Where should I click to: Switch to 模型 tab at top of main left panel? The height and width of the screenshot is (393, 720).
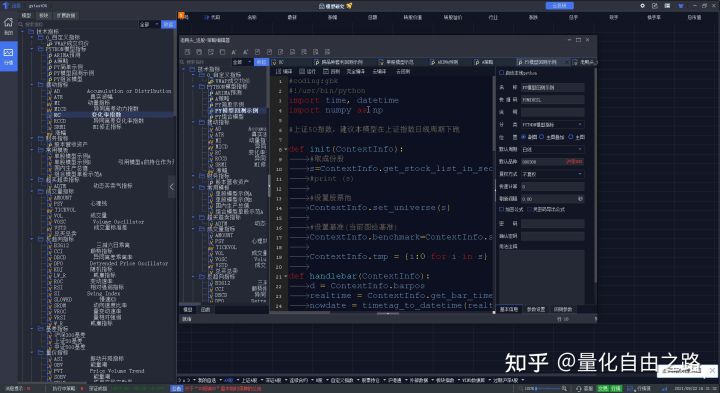(x=26, y=15)
